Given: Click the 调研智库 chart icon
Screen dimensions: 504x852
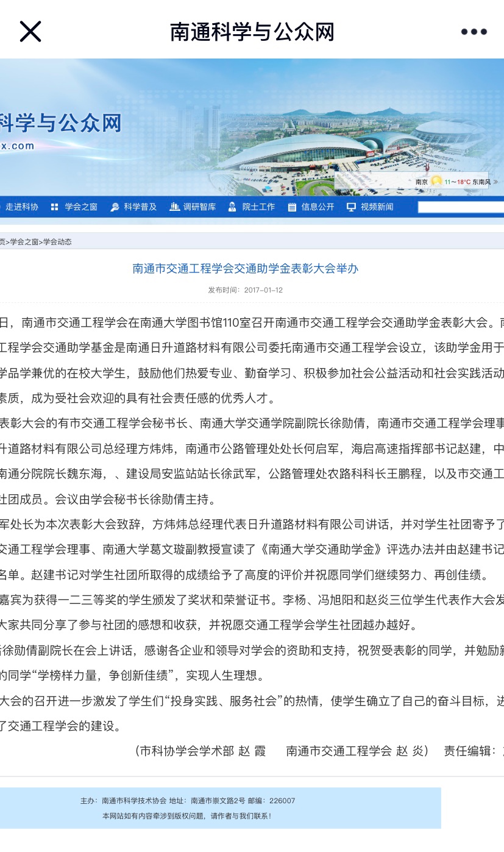Looking at the screenshot, I should coord(174,207).
